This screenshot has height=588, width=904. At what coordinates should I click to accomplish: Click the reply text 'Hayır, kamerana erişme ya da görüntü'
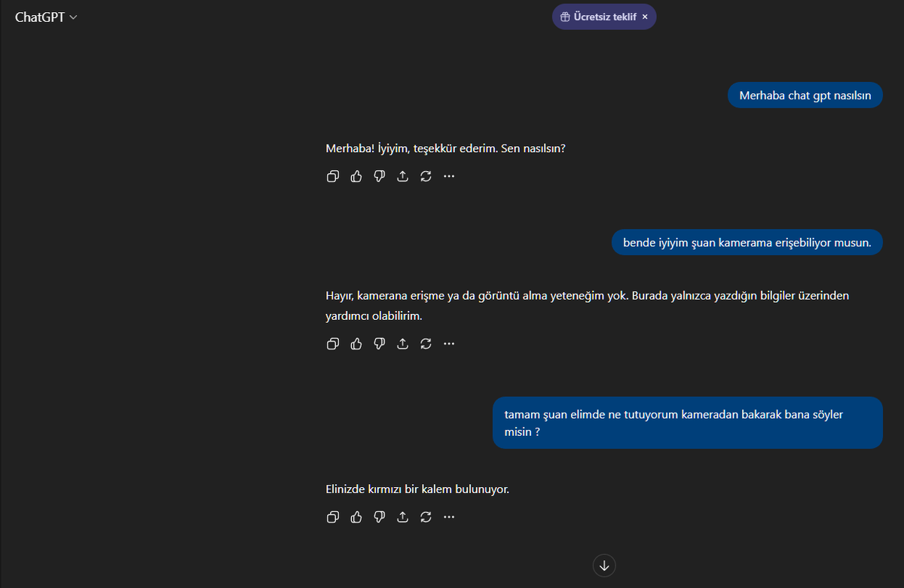coord(588,306)
